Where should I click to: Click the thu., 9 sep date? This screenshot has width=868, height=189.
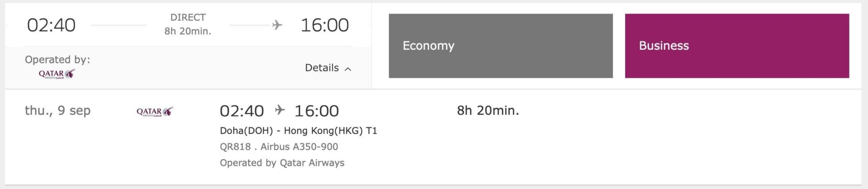(58, 111)
